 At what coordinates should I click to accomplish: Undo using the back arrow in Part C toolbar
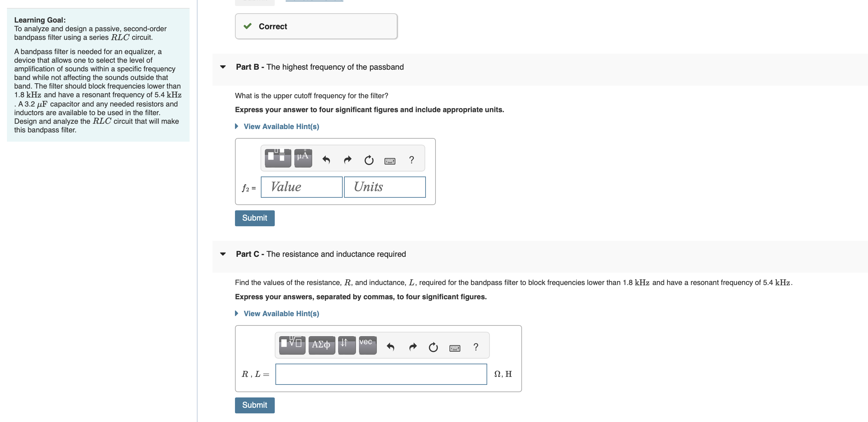[391, 346]
